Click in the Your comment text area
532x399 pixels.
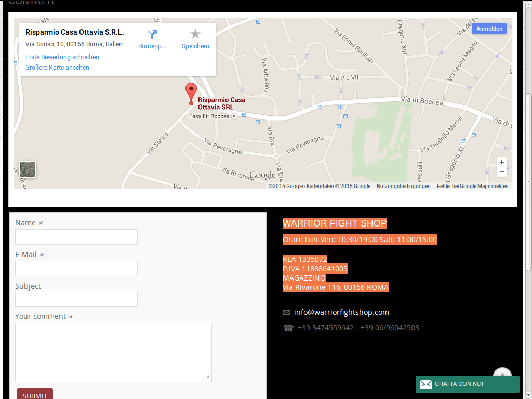[113, 352]
